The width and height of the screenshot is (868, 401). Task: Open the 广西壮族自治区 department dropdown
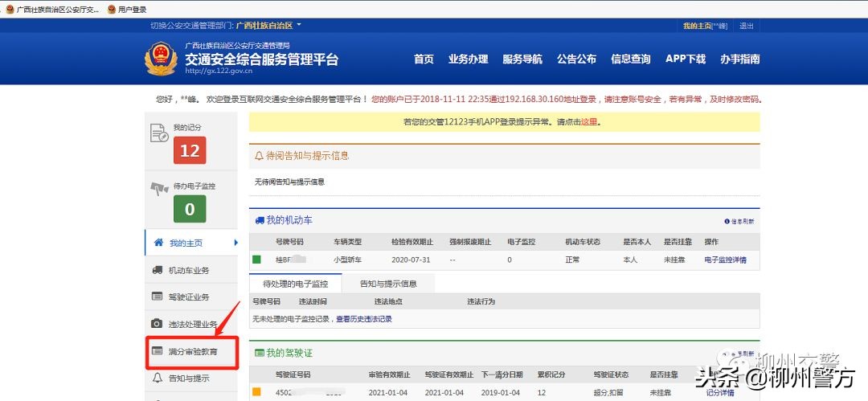coord(268,26)
